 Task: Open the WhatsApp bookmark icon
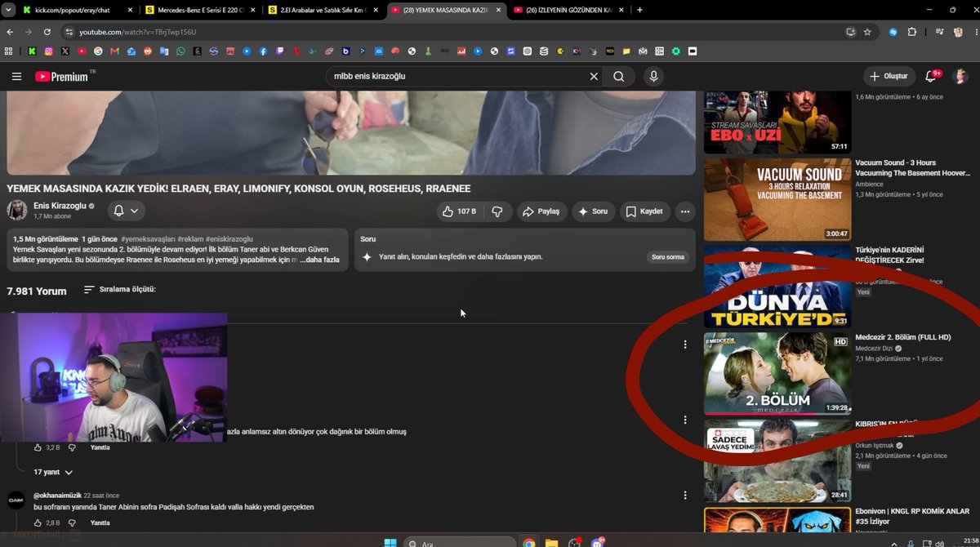180,51
